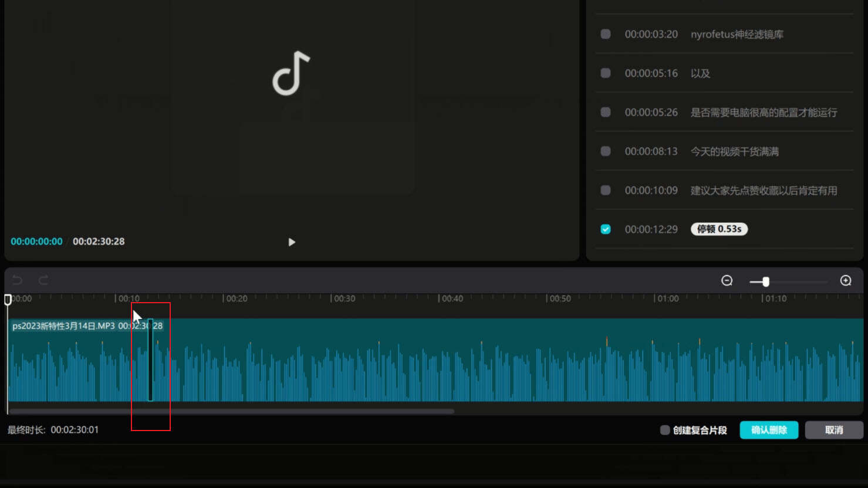Viewport: 868px width, 488px height.
Task: Click the highlighted pause segment in waveform
Action: point(150,364)
